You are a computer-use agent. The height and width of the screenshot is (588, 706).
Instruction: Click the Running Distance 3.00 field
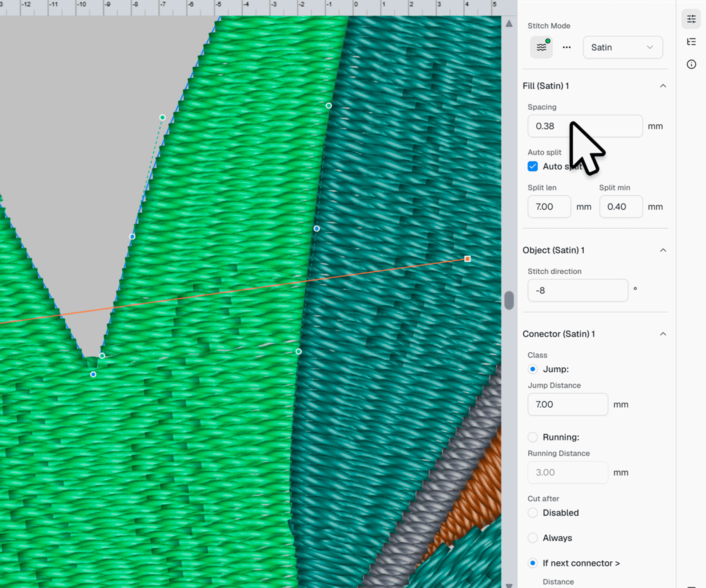click(568, 472)
